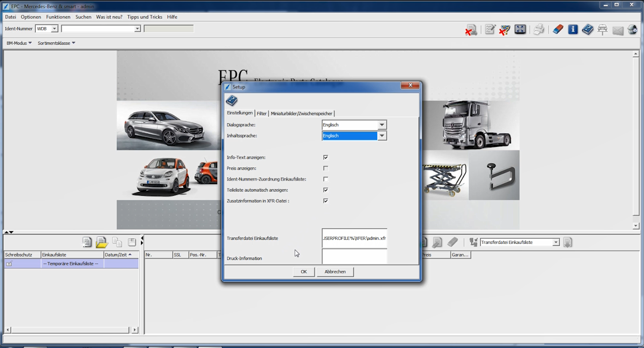Click the Schreibschutz column header
Screen dimensions: 644x348
pos(23,255)
